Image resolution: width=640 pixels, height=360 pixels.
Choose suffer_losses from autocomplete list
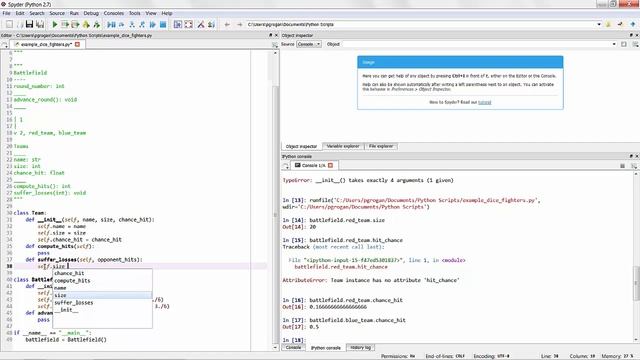[102, 303]
